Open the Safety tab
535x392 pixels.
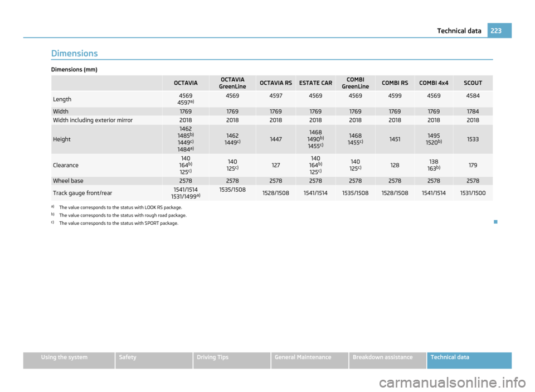[x=154, y=360]
